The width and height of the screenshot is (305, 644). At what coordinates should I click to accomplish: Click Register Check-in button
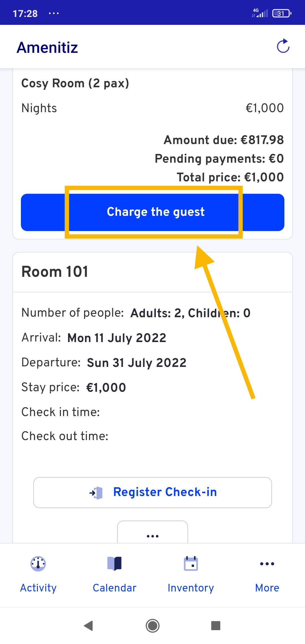[x=152, y=493]
